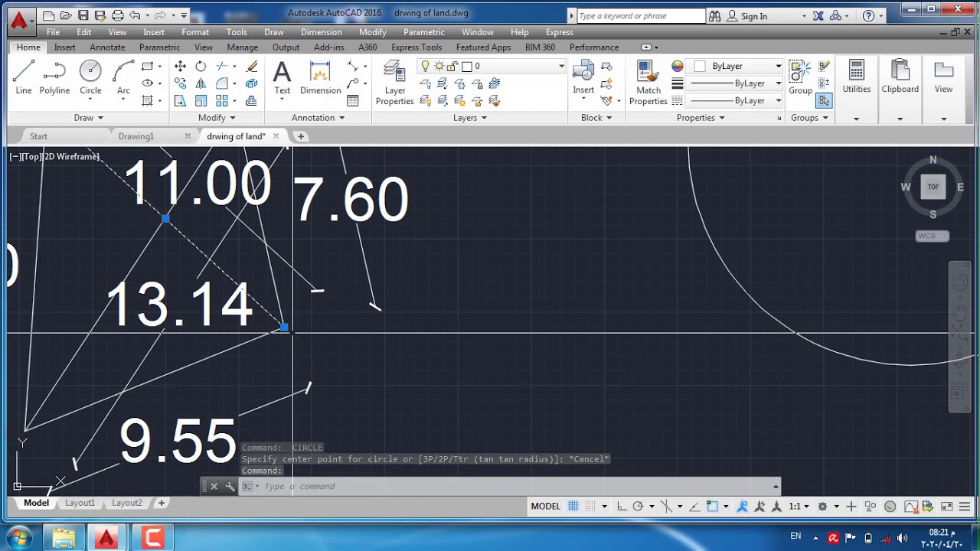Click the TOP face of the ViewCube
The image size is (980, 551).
[x=933, y=187]
